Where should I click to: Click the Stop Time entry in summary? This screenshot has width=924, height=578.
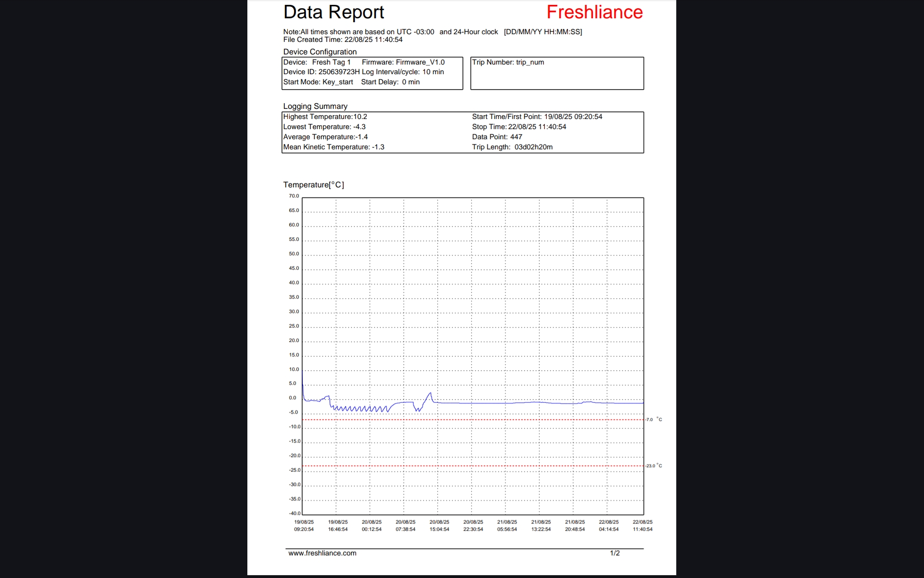click(x=519, y=127)
